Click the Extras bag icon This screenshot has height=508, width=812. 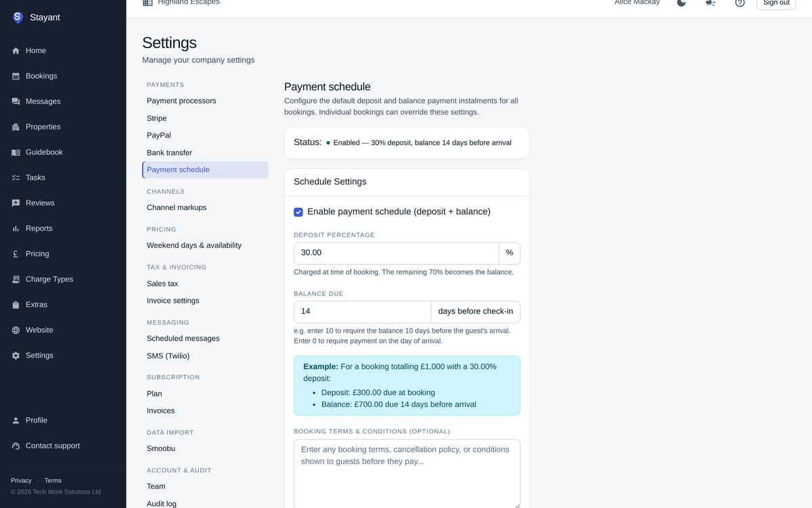tap(16, 305)
